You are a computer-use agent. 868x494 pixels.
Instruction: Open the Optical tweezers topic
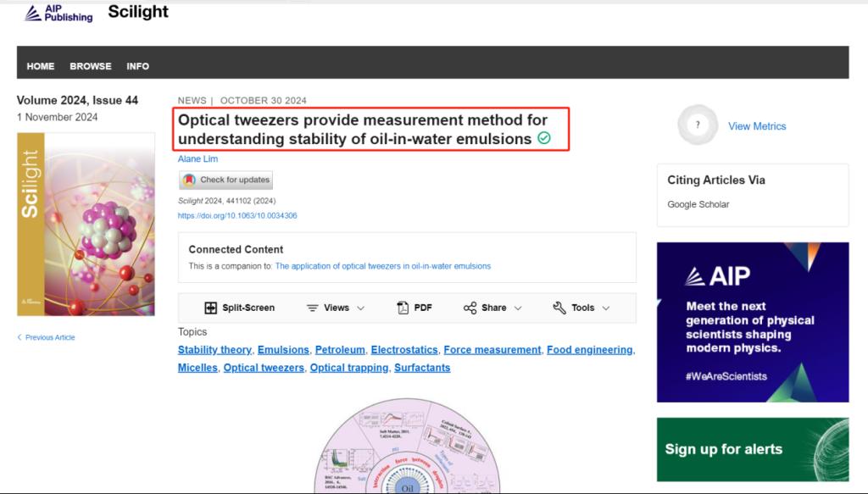(264, 368)
